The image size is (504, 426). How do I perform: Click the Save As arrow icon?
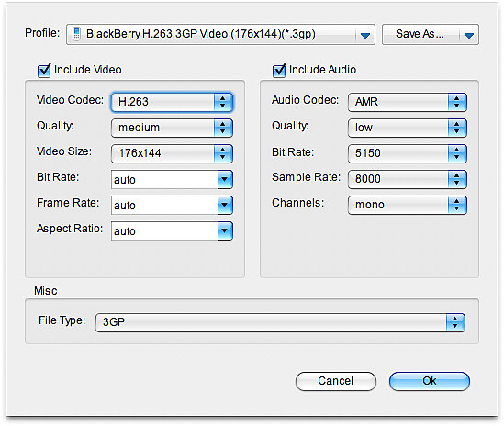[469, 35]
